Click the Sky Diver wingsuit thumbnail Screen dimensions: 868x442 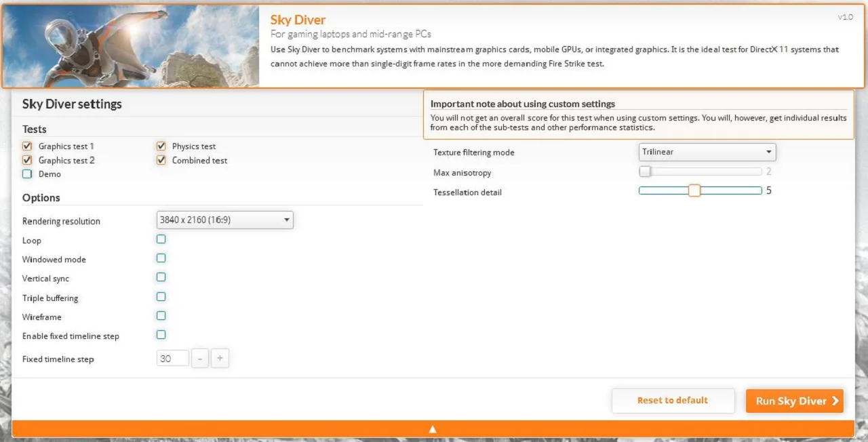pyautogui.click(x=131, y=46)
